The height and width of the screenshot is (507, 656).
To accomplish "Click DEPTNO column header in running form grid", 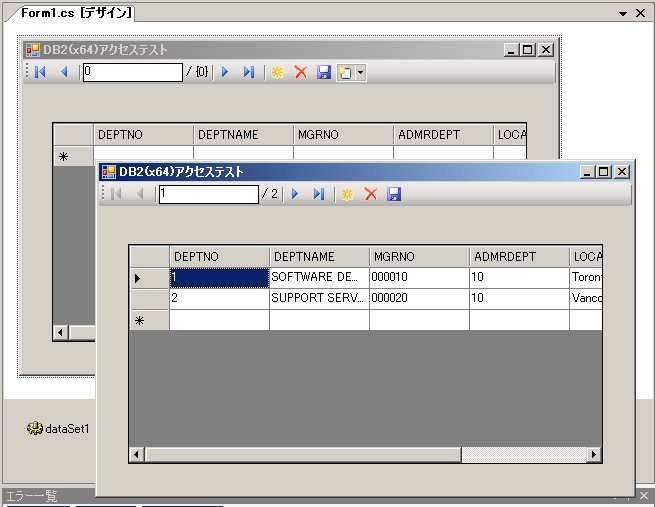I will [x=219, y=256].
